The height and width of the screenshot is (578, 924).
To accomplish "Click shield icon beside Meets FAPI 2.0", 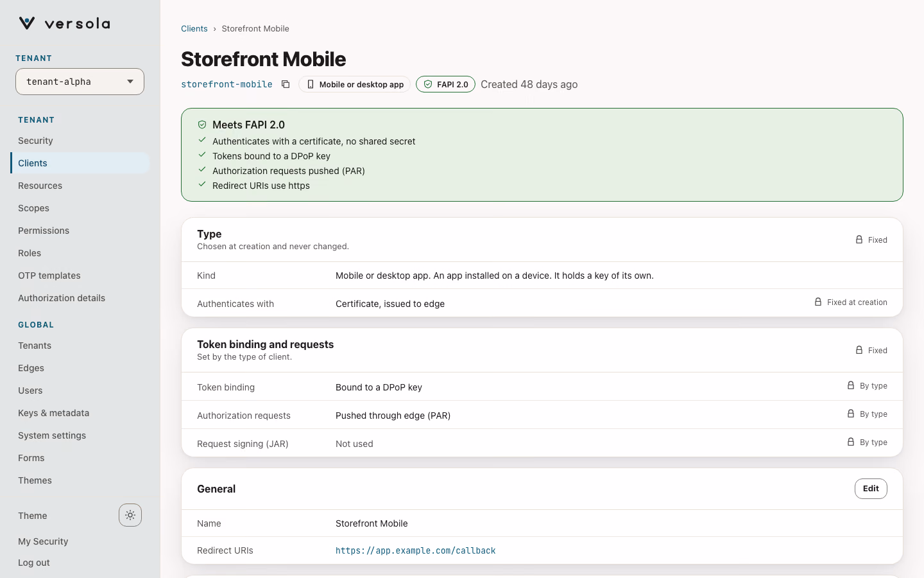I will point(202,125).
